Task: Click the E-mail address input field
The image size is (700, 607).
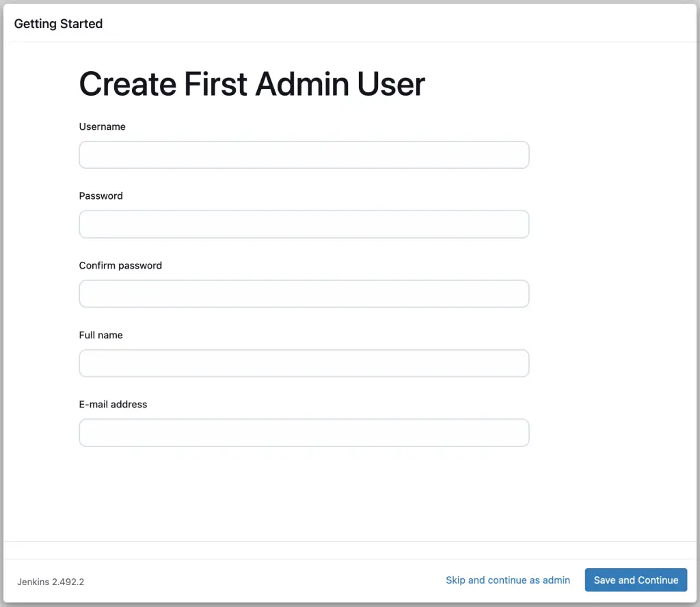Action: (x=304, y=433)
